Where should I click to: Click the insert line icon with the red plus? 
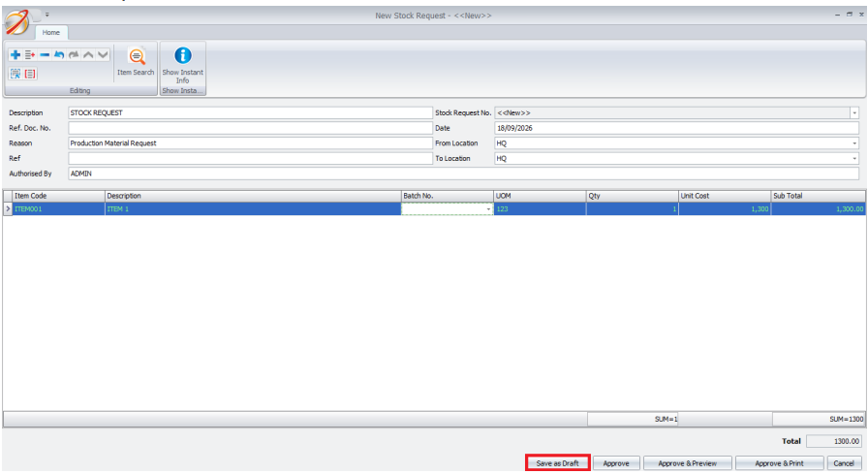pos(30,55)
